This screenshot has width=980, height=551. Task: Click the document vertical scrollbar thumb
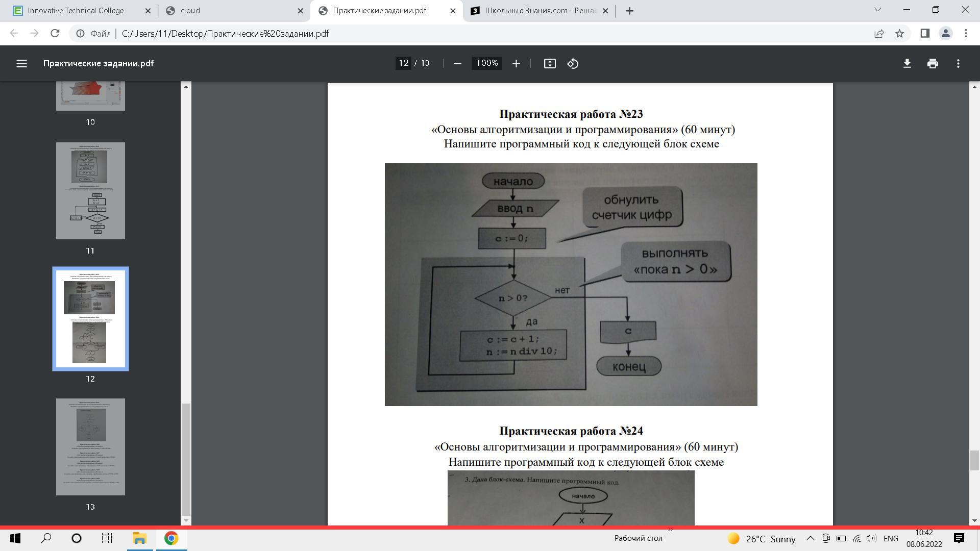click(974, 461)
